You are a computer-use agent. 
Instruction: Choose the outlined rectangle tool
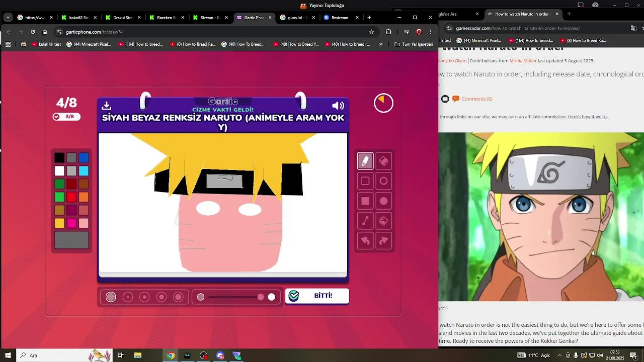365,181
